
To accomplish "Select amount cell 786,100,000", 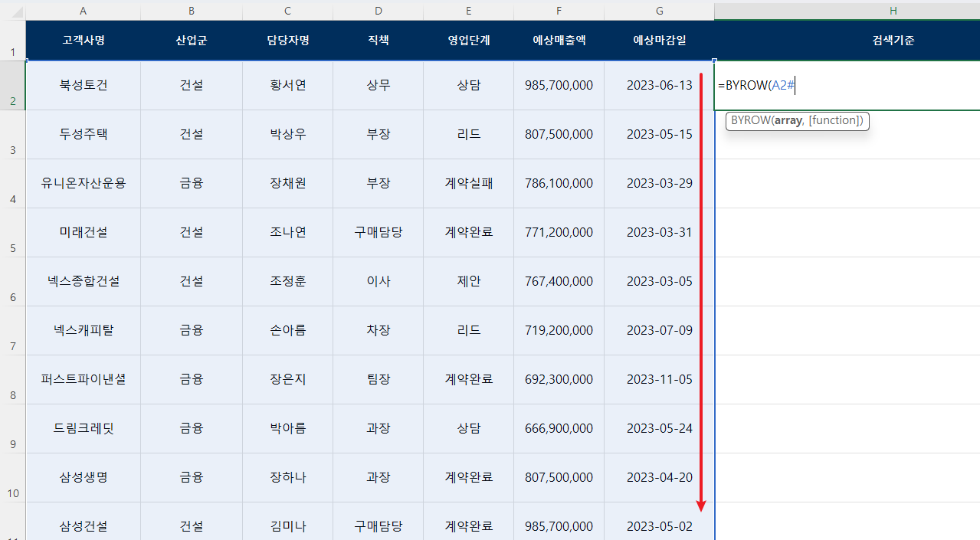I will click(x=559, y=183).
